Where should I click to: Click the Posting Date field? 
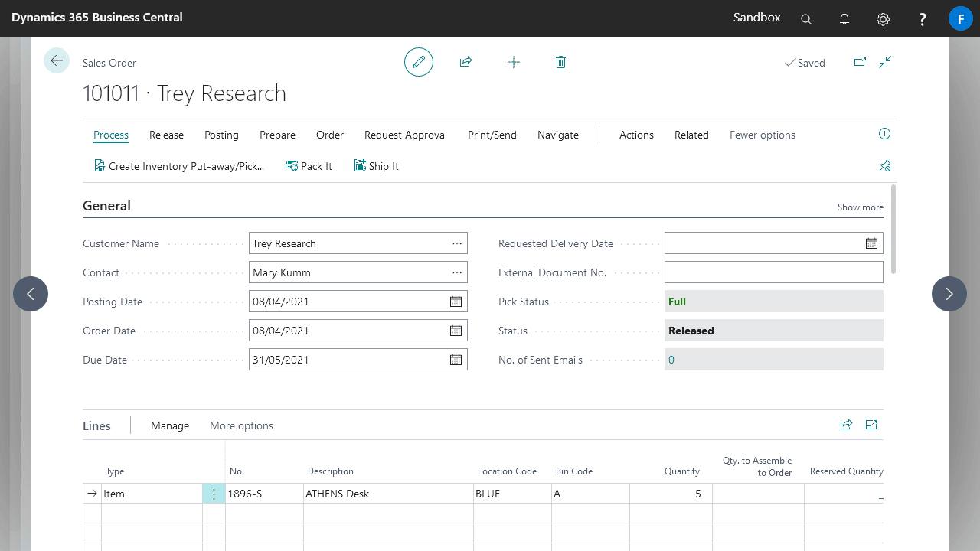(x=358, y=302)
